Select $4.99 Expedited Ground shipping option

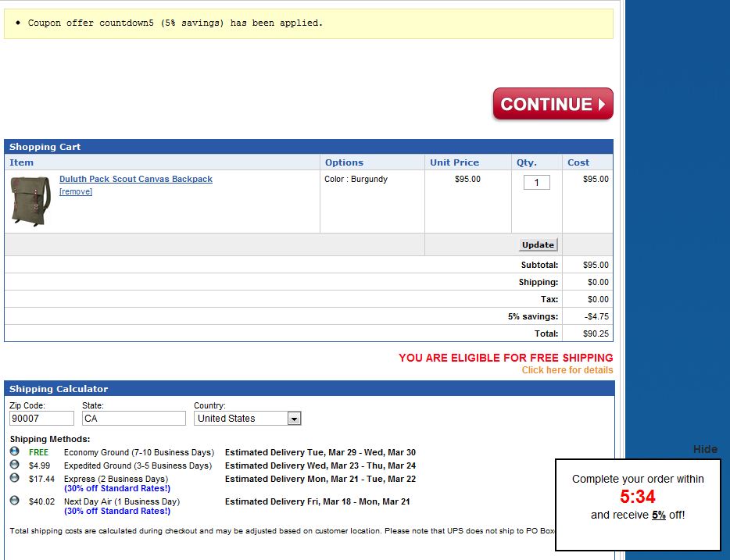[14, 464]
